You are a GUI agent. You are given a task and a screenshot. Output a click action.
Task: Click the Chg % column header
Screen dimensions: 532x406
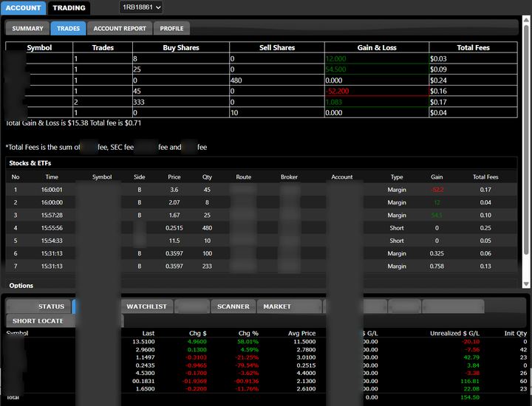[248, 333]
